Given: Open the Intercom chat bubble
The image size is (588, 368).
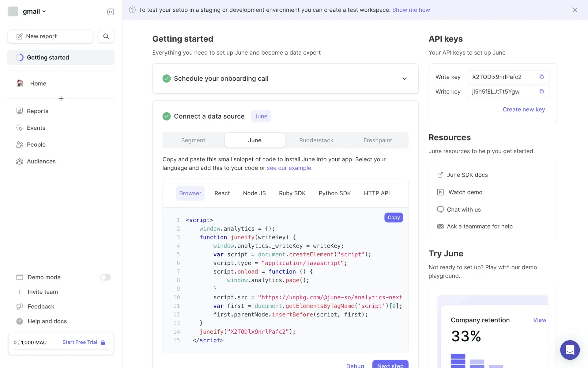Looking at the screenshot, I should coord(570,350).
